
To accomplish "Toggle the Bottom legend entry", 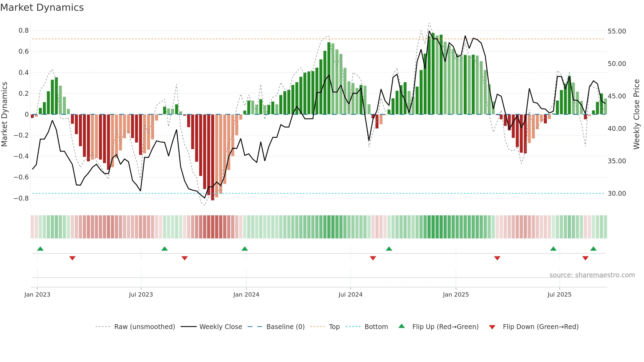I will pos(367,327).
